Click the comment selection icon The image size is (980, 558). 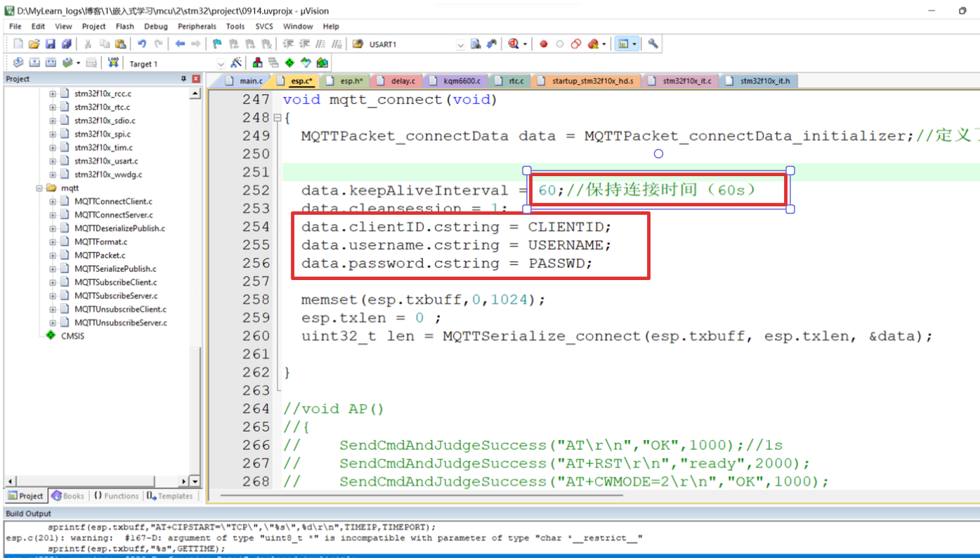320,44
